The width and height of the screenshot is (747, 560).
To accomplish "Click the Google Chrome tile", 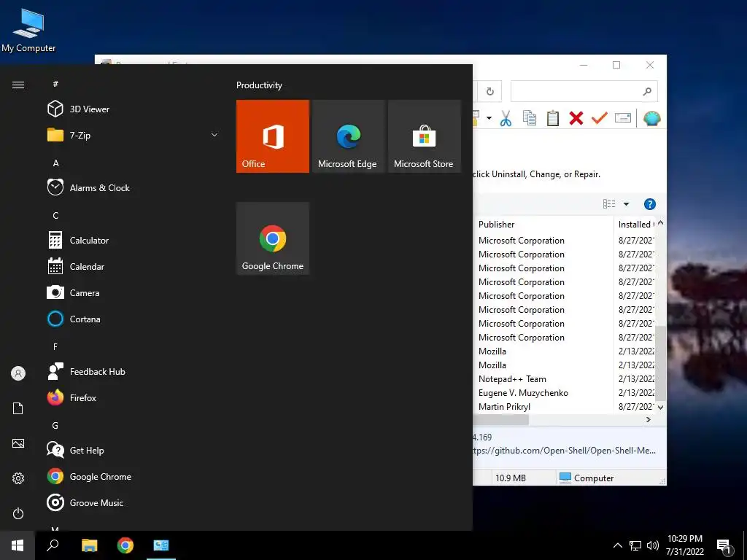I will pos(273,238).
